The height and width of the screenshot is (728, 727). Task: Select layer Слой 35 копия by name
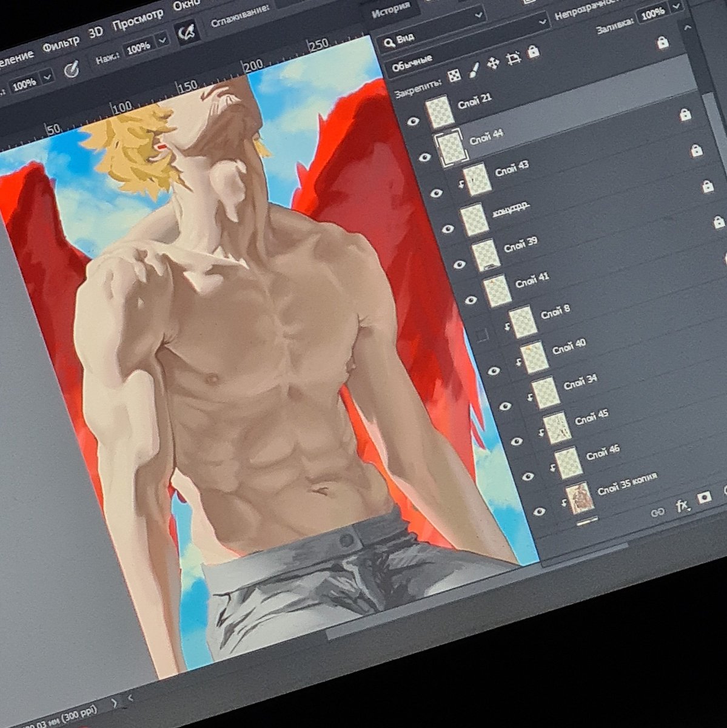click(627, 483)
